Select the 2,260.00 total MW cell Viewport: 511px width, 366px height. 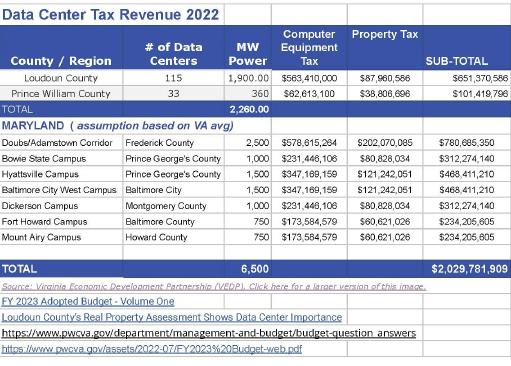[x=248, y=109]
